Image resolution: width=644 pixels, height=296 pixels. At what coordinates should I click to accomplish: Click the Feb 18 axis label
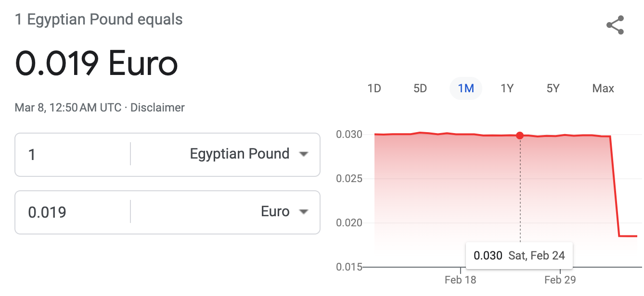pyautogui.click(x=460, y=280)
